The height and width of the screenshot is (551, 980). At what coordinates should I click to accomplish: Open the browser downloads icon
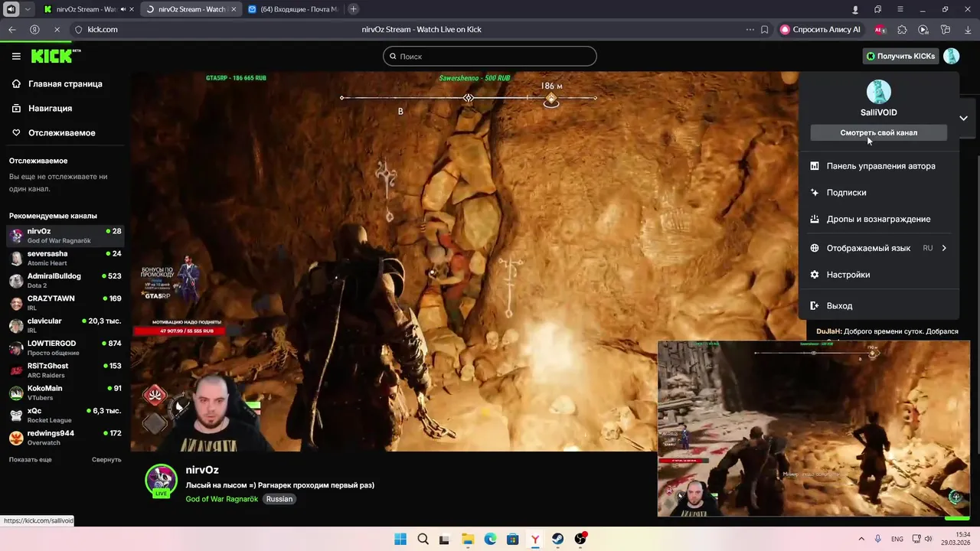967,29
